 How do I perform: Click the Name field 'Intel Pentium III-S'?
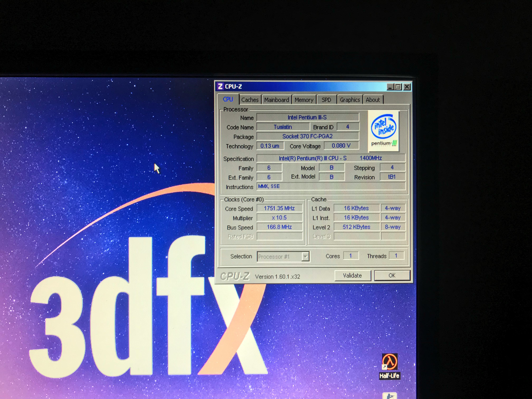point(308,117)
